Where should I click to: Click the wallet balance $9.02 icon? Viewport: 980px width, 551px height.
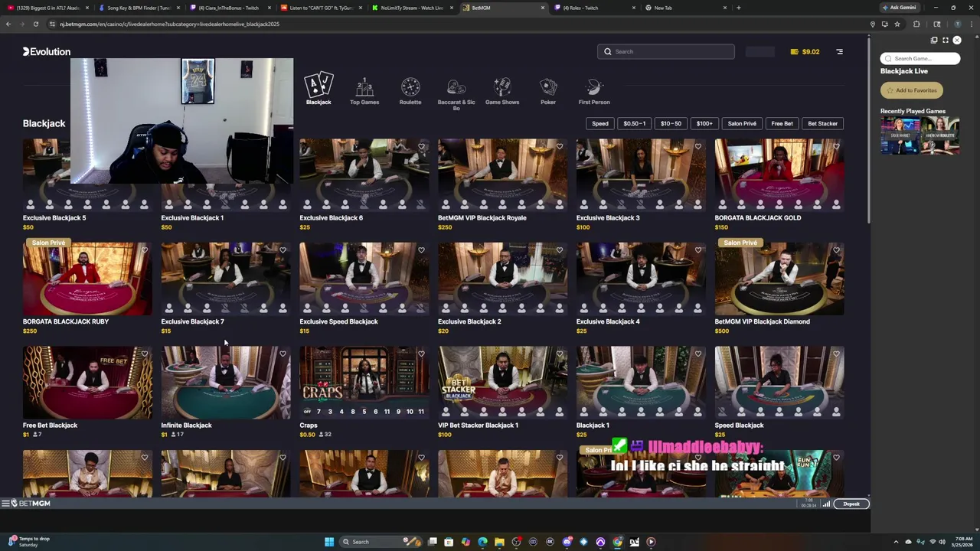tap(795, 52)
